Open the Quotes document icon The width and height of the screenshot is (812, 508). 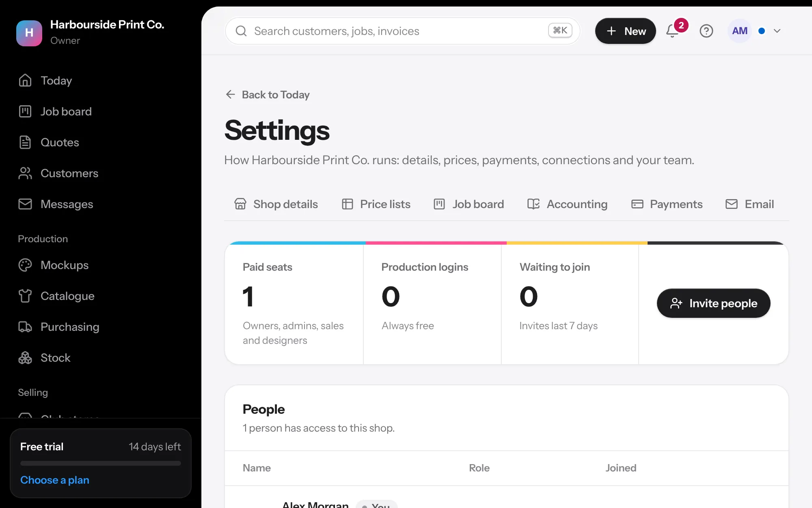pyautogui.click(x=25, y=142)
